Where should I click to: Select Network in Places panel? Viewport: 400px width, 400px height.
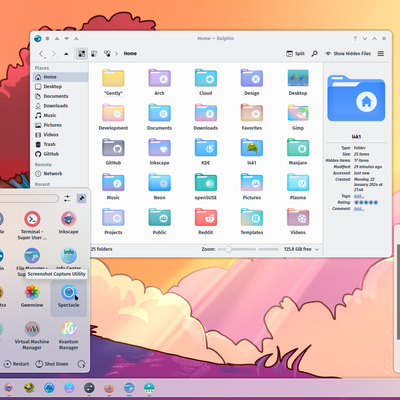point(60,174)
